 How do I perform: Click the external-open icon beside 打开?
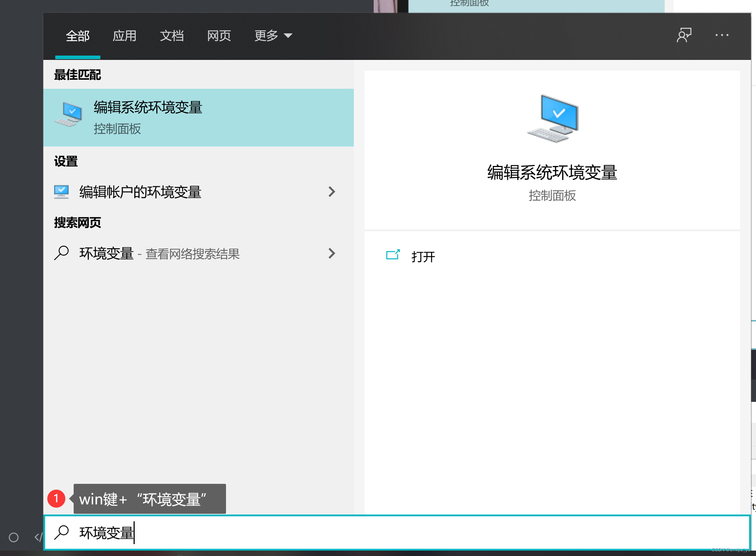[393, 255]
